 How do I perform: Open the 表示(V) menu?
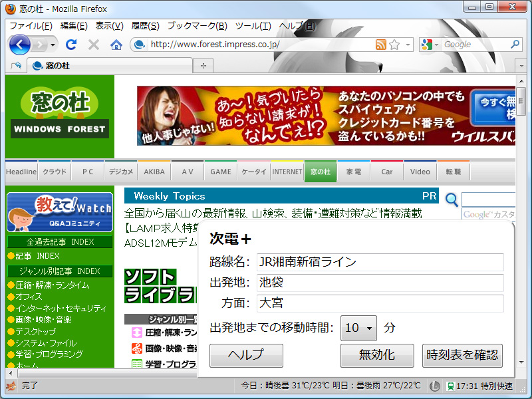(109, 26)
